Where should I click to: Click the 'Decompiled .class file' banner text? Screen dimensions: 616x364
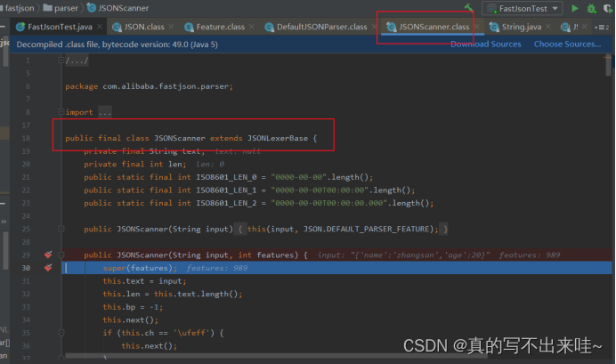118,44
